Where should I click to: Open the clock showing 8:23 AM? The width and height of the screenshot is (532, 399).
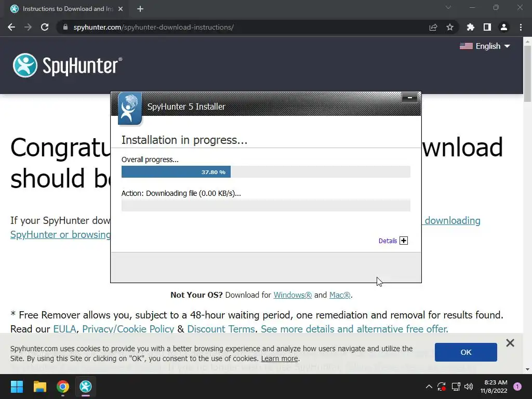[494, 387]
